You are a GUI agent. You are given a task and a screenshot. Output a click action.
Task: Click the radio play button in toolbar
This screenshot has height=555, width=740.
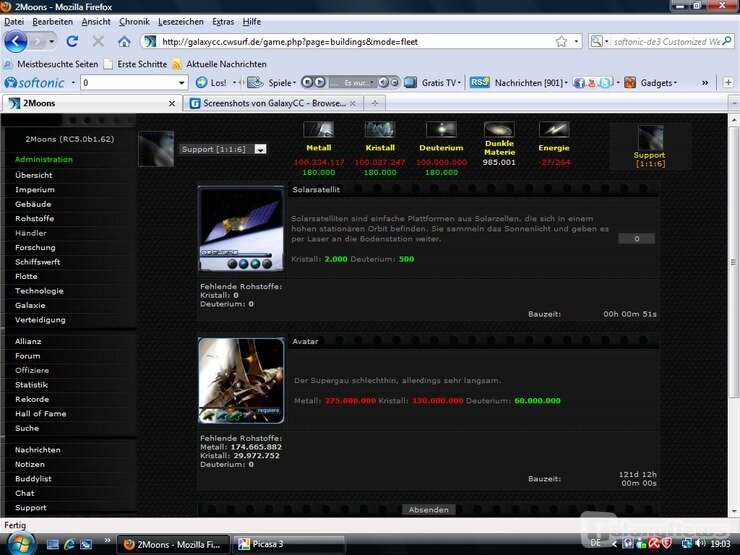coord(320,83)
